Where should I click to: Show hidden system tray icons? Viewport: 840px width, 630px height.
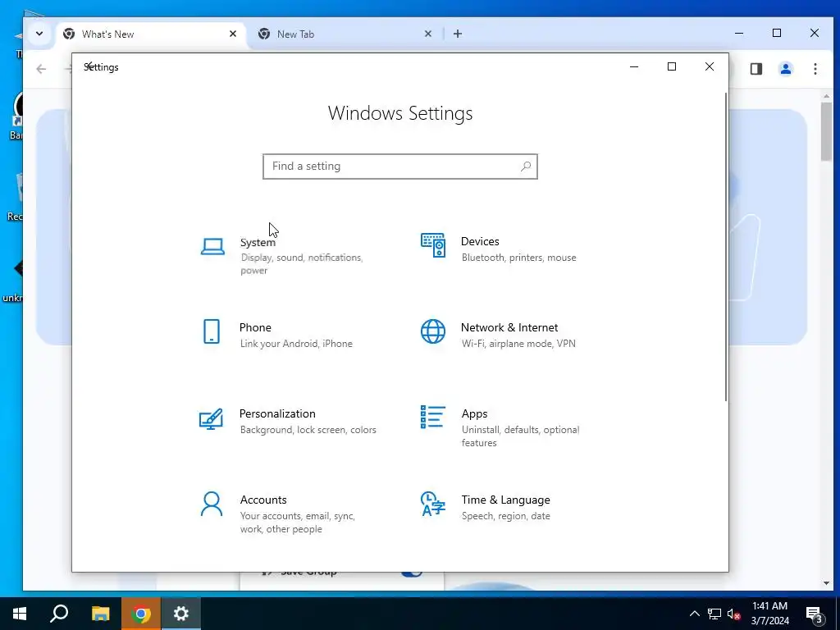pyautogui.click(x=694, y=614)
